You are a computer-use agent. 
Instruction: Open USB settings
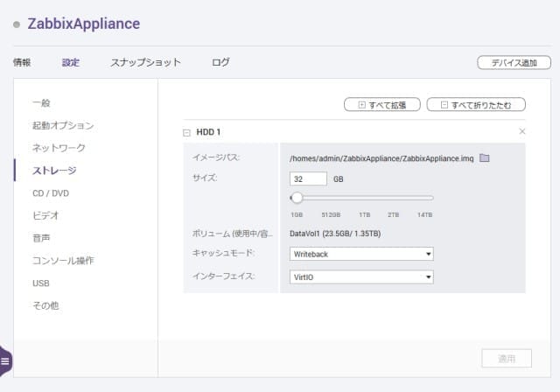[41, 283]
